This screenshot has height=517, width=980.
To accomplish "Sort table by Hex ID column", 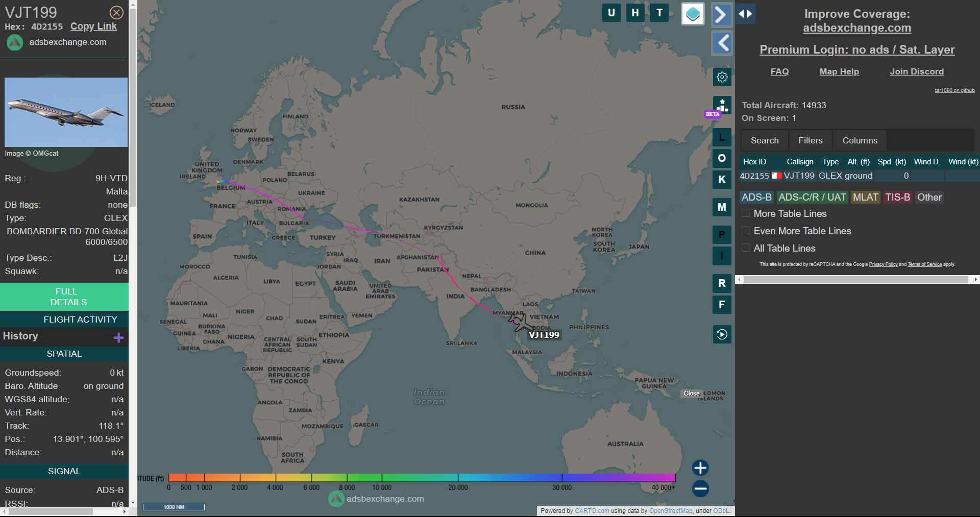I will coord(754,162).
